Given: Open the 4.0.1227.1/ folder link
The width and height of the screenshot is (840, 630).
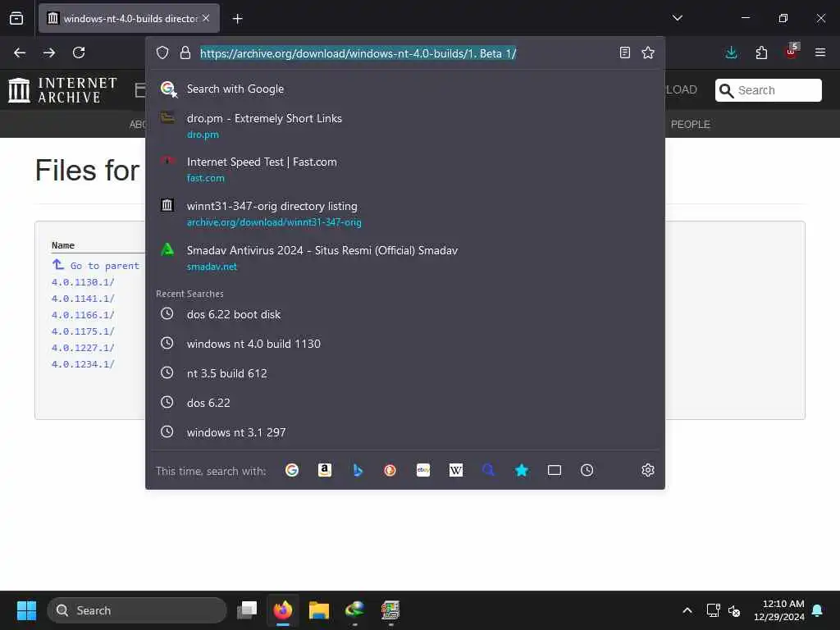Looking at the screenshot, I should (x=83, y=348).
